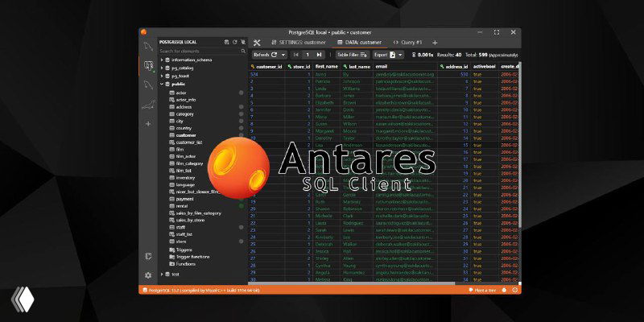Open the Table Filter button

pos(353,55)
